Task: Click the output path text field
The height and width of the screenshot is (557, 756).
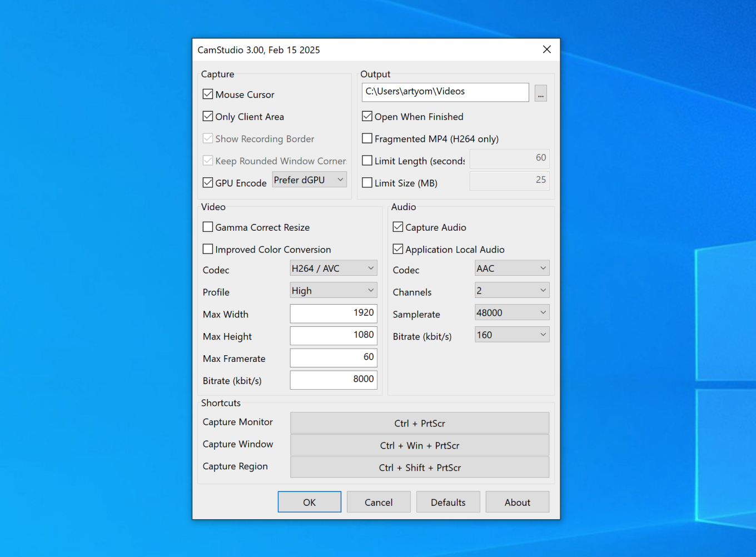Action: [x=445, y=92]
